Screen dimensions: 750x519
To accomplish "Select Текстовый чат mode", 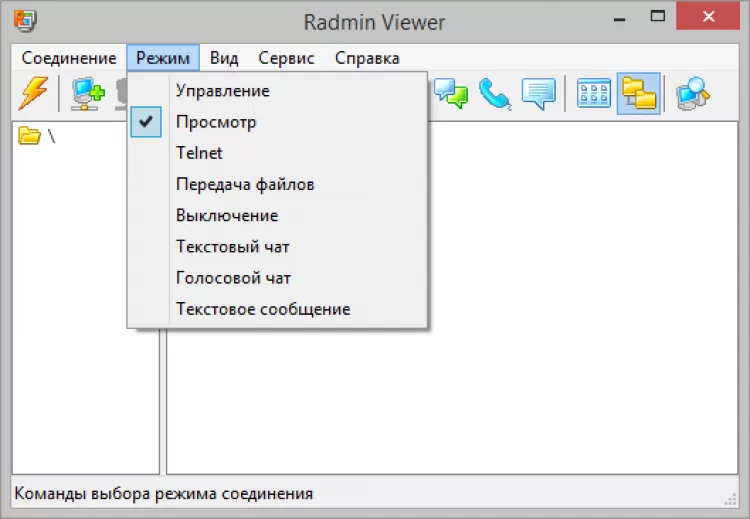I will tap(277, 247).
